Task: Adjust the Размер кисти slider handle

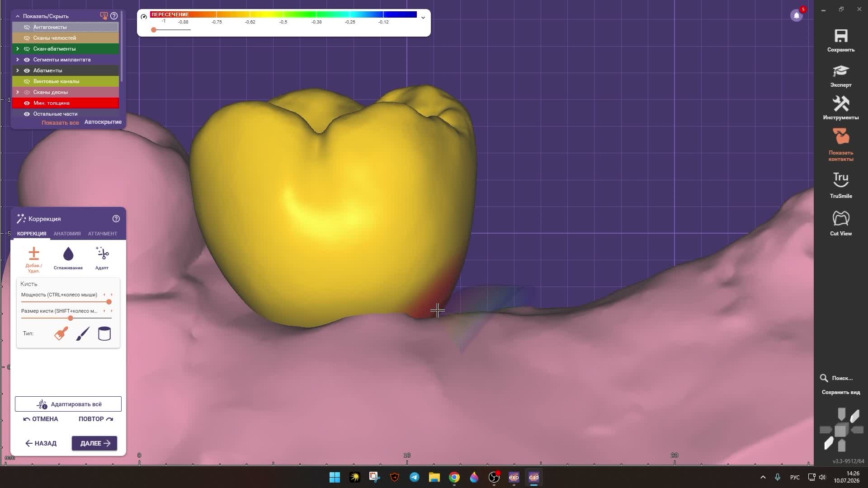Action: pyautogui.click(x=71, y=318)
